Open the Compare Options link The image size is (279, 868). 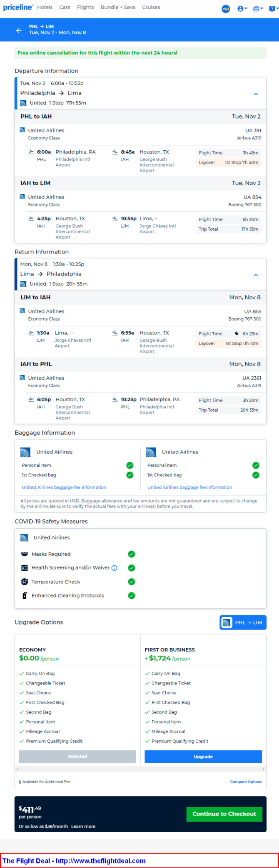[x=246, y=782]
